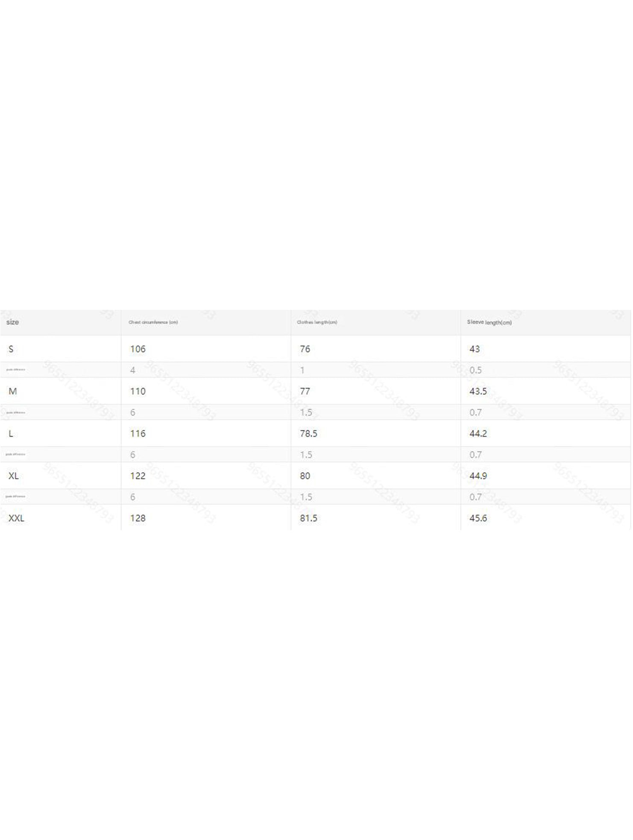Screen dimensions: 633x840
Task: Select chest value 128 for size XXL
Action: [x=138, y=518]
